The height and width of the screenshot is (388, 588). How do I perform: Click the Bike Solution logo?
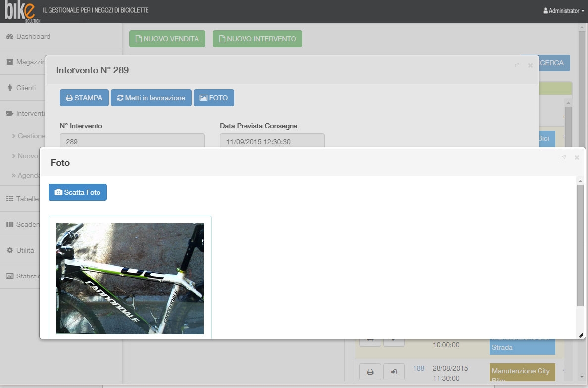coord(22,11)
